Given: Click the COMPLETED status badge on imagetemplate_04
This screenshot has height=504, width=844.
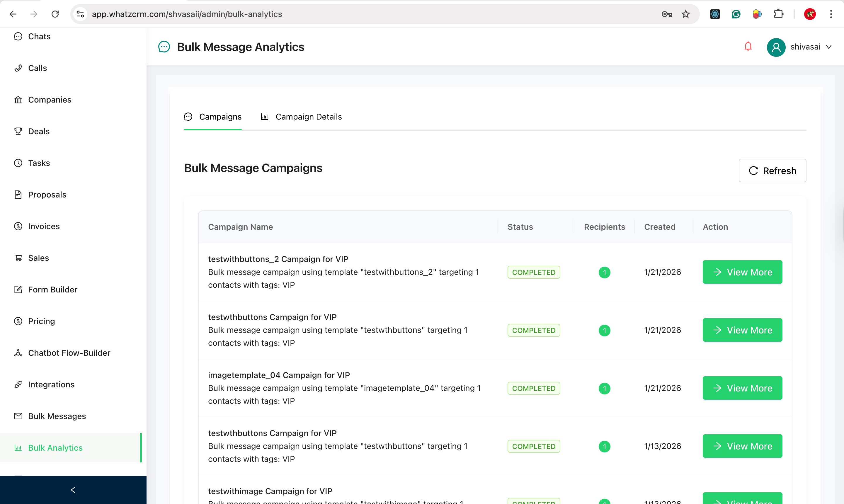Looking at the screenshot, I should point(534,388).
